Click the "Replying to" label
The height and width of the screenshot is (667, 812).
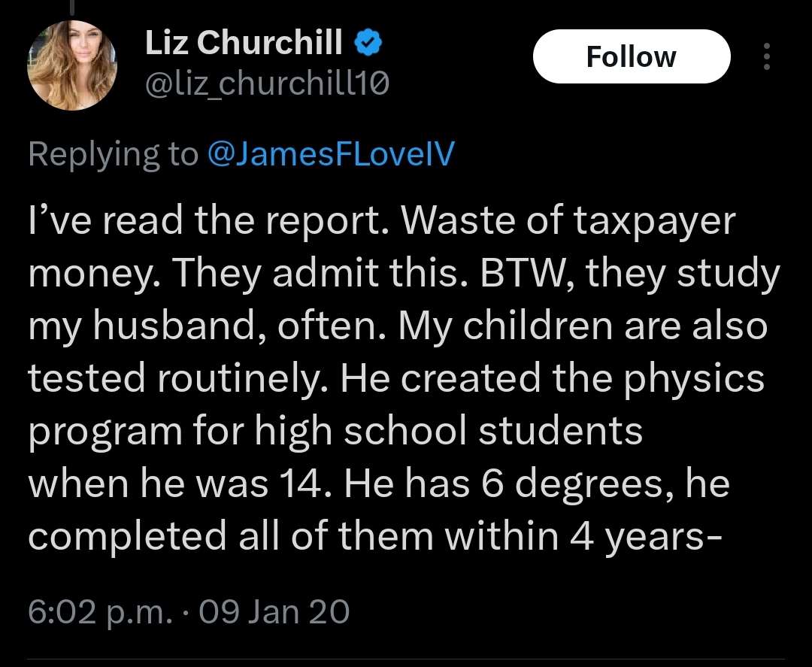pos(114,154)
